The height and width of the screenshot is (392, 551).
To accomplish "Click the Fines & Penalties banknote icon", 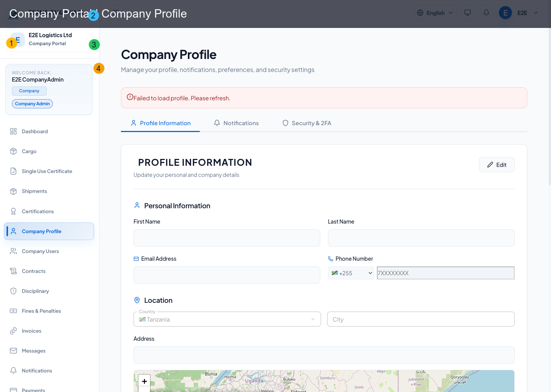I will tap(13, 311).
